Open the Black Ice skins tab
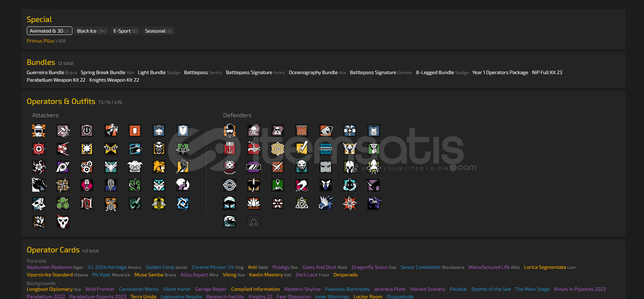 point(91,31)
